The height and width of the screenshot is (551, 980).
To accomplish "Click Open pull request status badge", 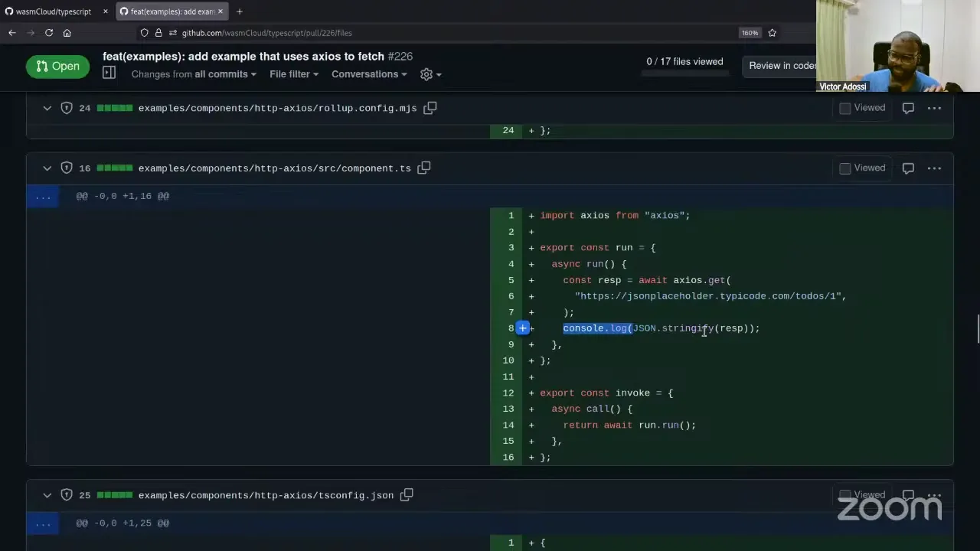I will (57, 67).
